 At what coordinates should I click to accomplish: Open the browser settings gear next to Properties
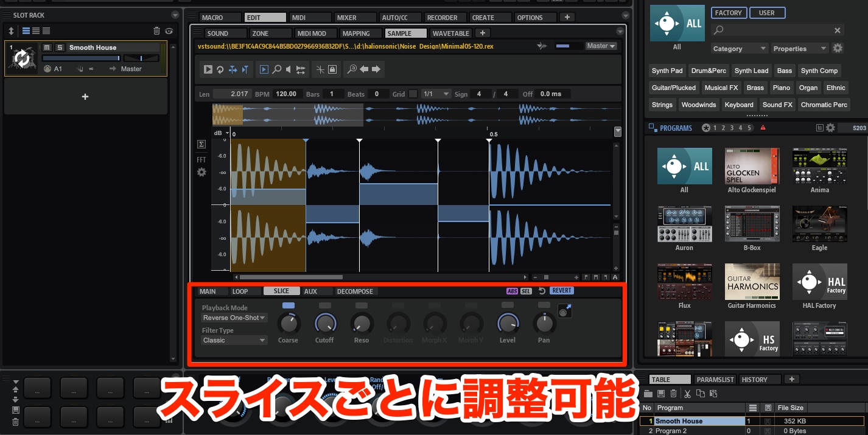click(x=838, y=48)
